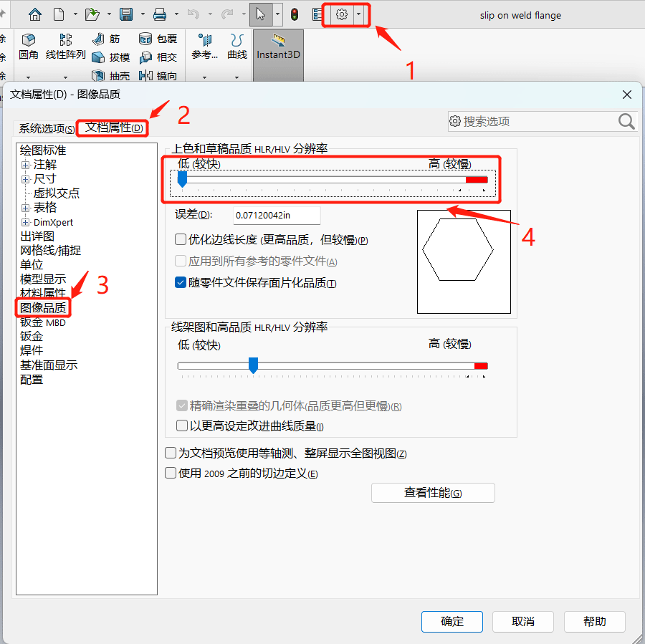Expand the 尺寸 tree node
The height and width of the screenshot is (644, 645).
click(x=26, y=179)
